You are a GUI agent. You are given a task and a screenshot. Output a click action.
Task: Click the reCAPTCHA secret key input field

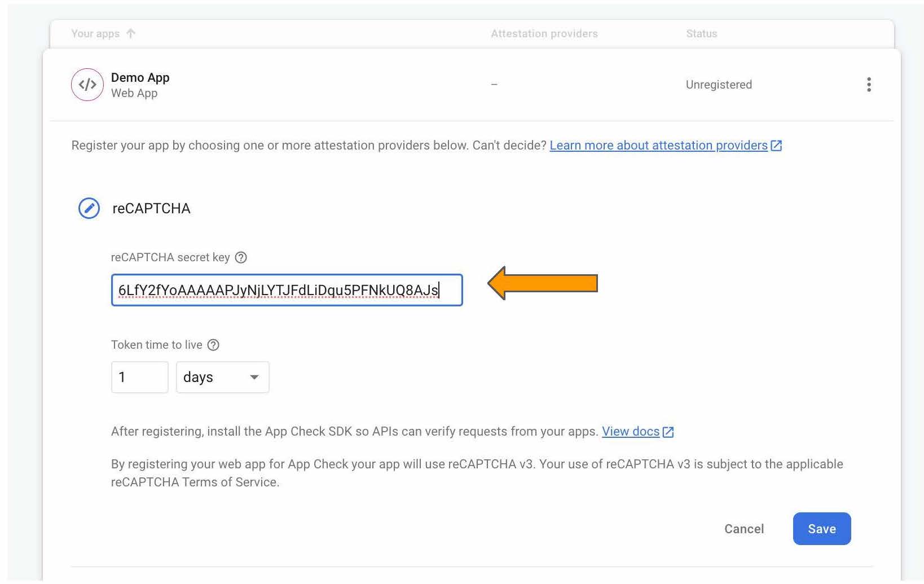287,290
